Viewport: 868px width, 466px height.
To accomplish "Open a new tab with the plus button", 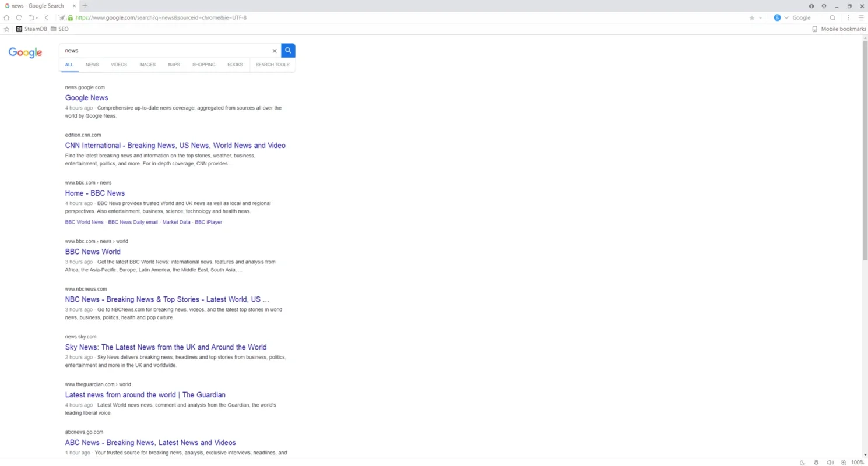I will pyautogui.click(x=85, y=6).
